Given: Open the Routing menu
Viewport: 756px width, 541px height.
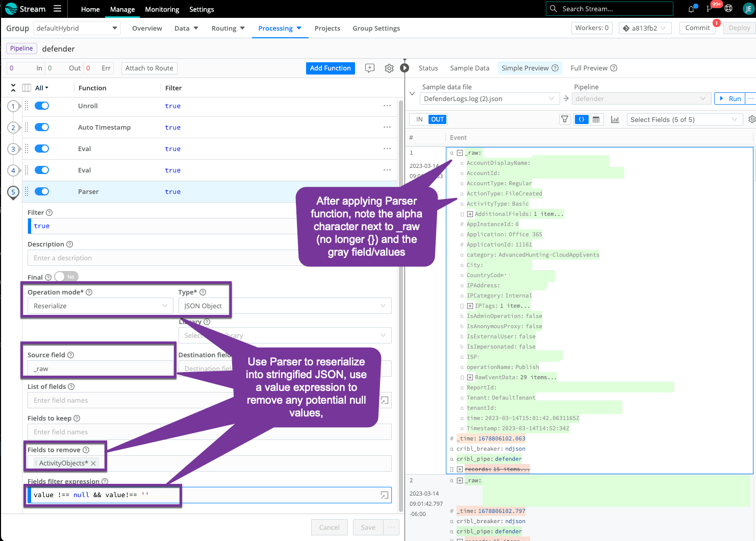Looking at the screenshot, I should click(x=228, y=29).
